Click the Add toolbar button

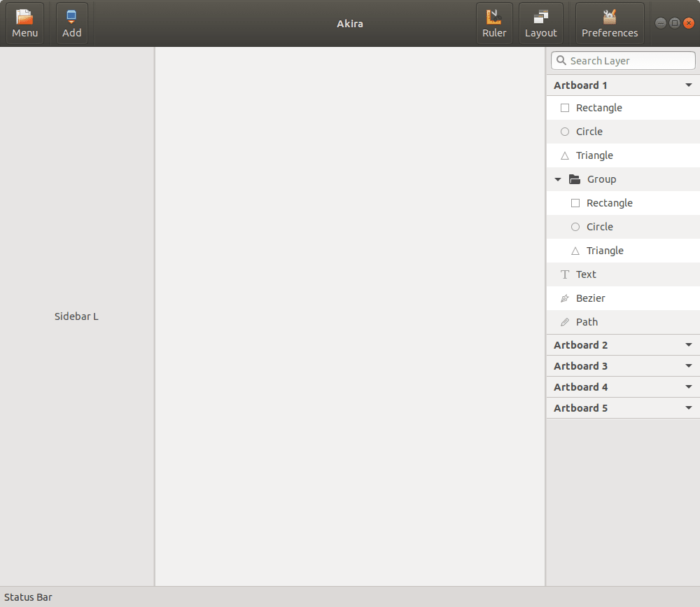point(72,23)
